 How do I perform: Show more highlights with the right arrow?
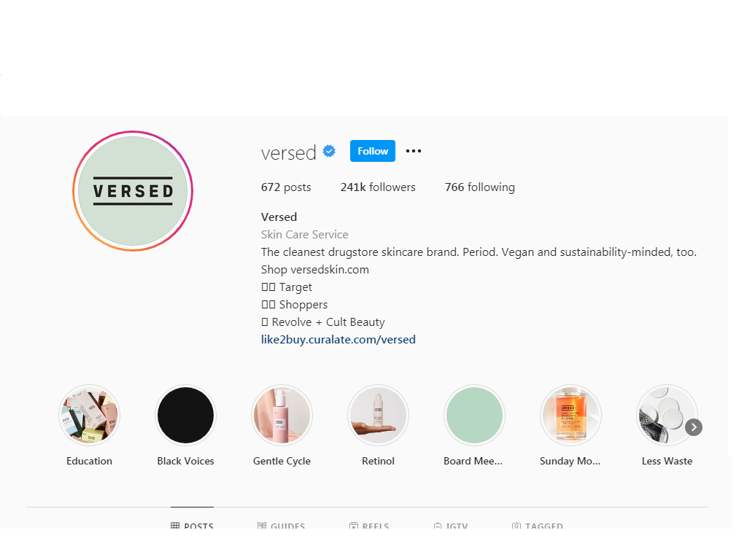[694, 427]
